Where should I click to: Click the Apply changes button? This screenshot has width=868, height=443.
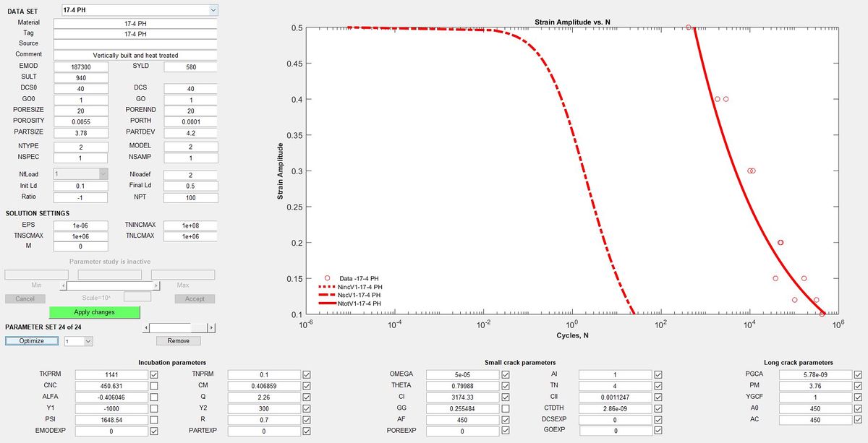point(93,312)
